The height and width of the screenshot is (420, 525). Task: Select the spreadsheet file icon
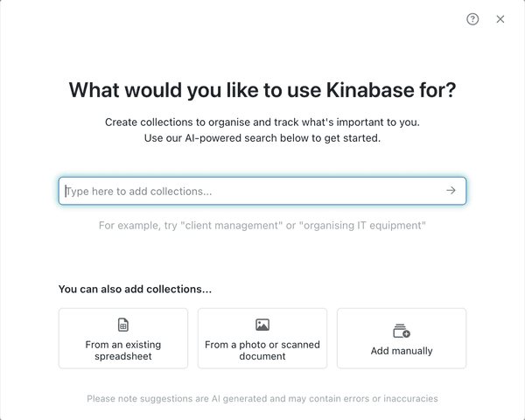click(123, 325)
